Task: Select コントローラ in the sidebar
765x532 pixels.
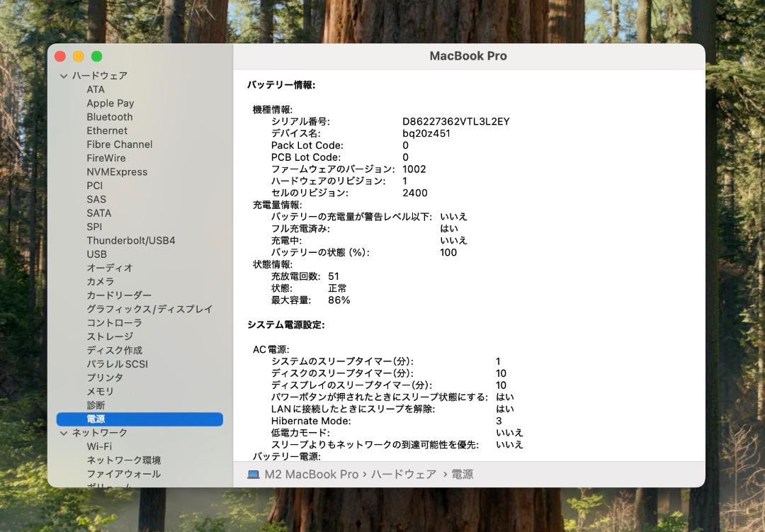Action: (x=115, y=322)
